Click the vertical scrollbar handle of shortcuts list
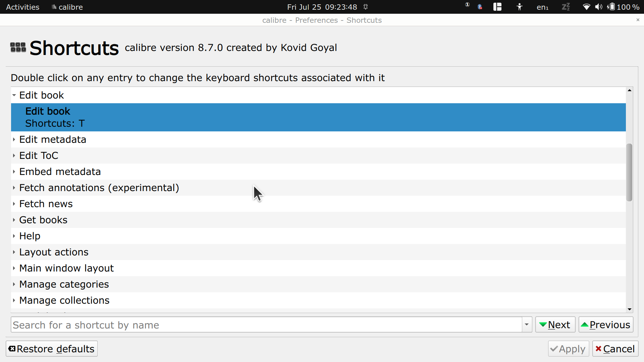The image size is (644, 362). (629, 172)
